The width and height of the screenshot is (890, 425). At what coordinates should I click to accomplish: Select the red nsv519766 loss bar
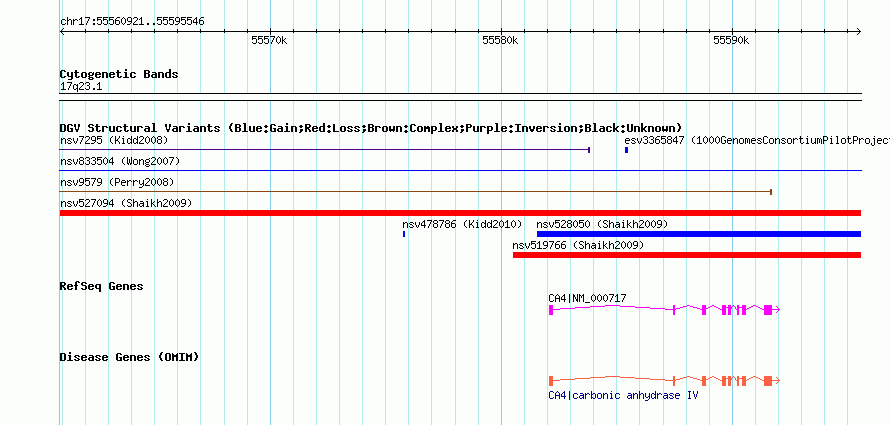point(687,255)
